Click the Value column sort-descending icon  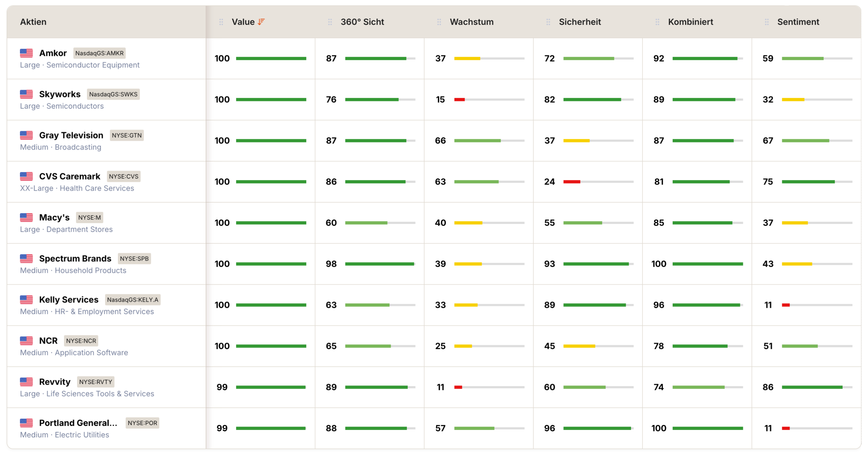coord(261,22)
